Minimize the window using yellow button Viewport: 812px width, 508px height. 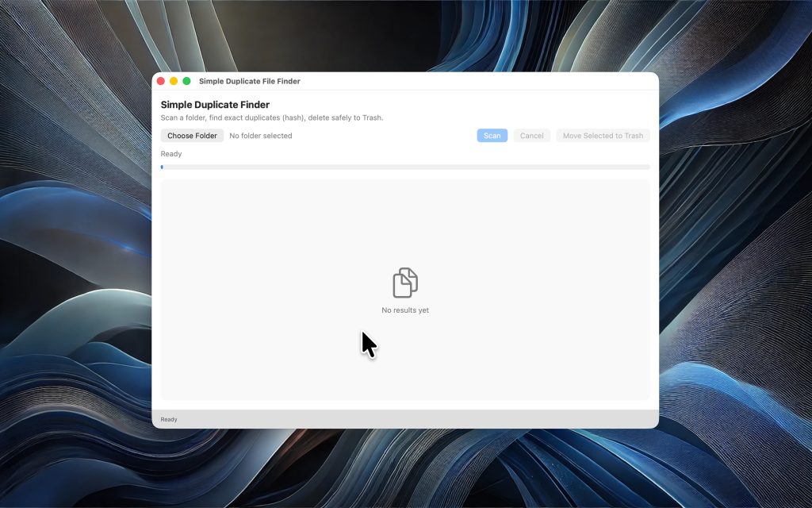tap(174, 81)
